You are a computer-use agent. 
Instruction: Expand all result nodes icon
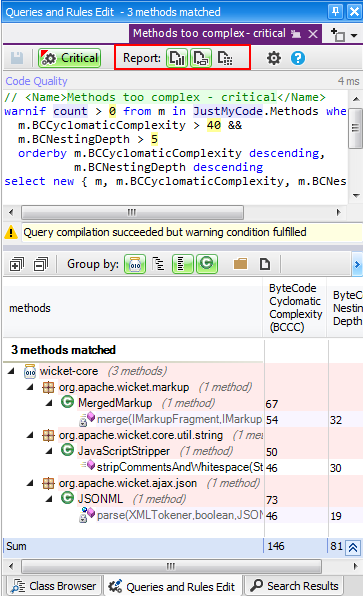(16, 264)
